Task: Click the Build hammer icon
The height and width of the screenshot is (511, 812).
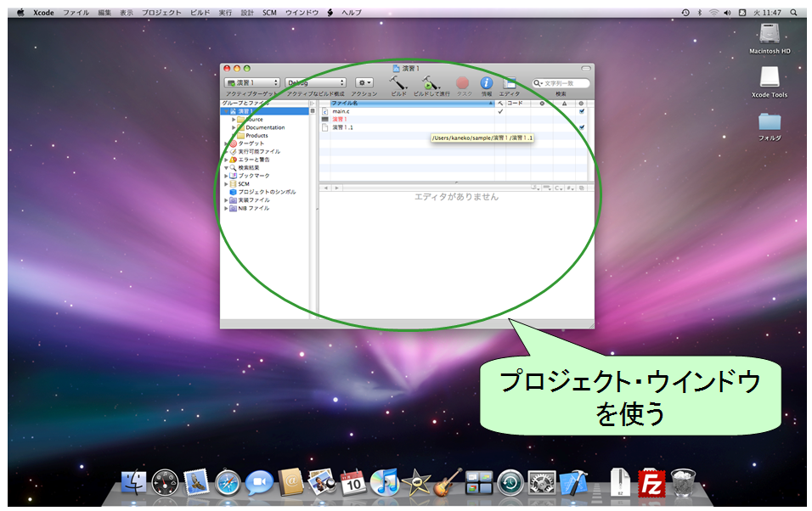Action: (398, 82)
